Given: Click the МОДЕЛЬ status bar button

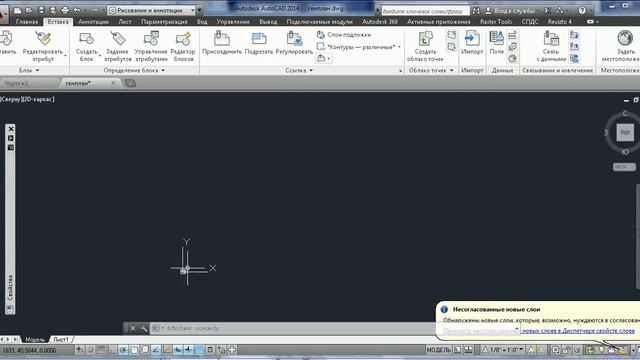Looking at the screenshot, I should (438, 350).
